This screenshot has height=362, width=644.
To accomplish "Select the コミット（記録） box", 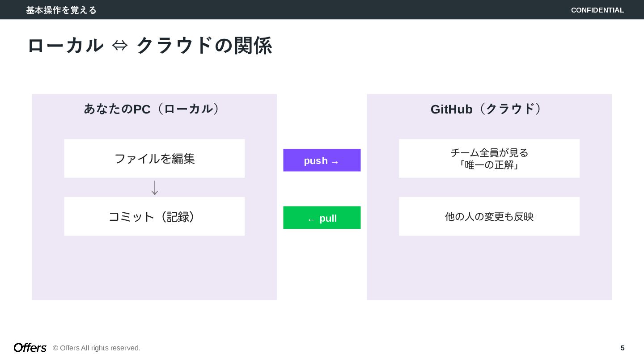I will [154, 217].
